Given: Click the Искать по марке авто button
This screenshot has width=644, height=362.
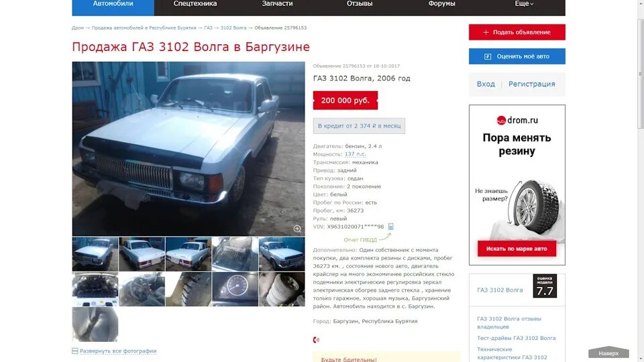Looking at the screenshot, I should (517, 248).
